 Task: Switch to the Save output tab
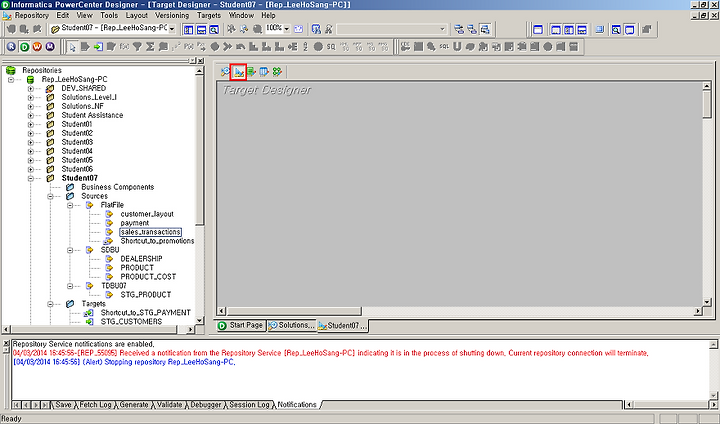[63, 405]
